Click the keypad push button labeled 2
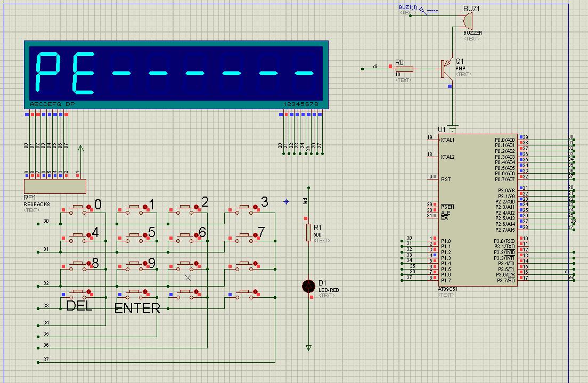588x383 pixels. [186, 209]
